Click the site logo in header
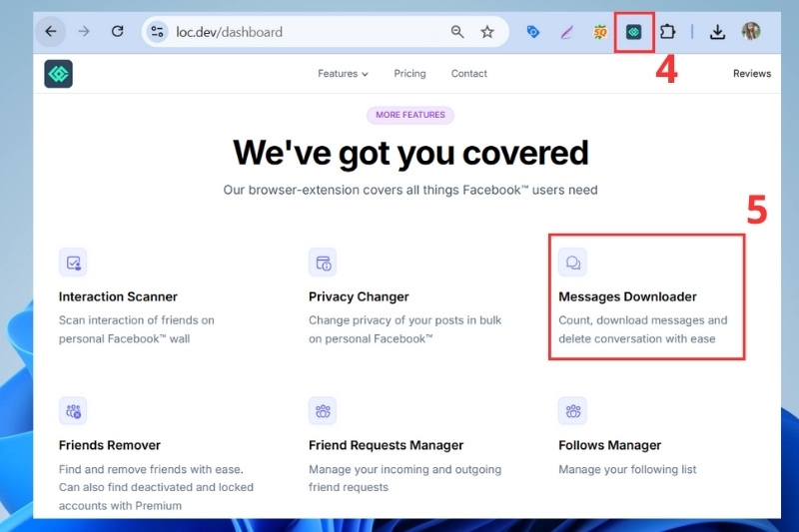The image size is (799, 532). [58, 74]
